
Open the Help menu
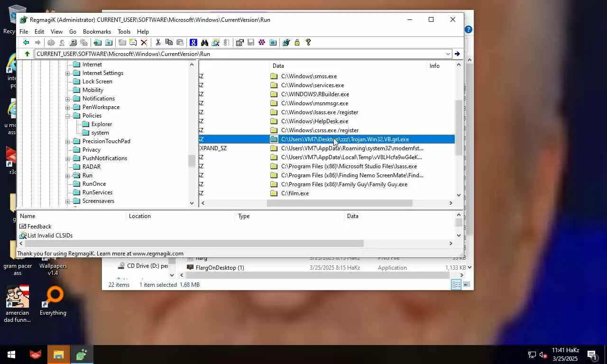pyautogui.click(x=143, y=32)
